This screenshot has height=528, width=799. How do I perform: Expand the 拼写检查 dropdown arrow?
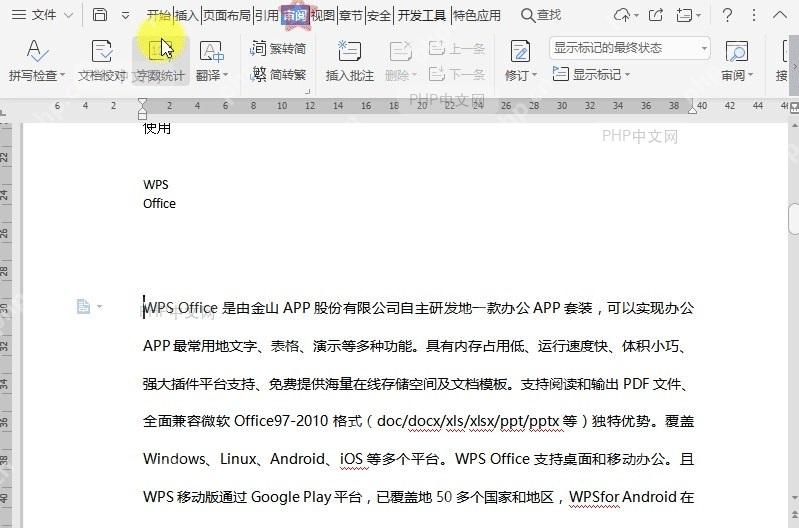(63, 75)
